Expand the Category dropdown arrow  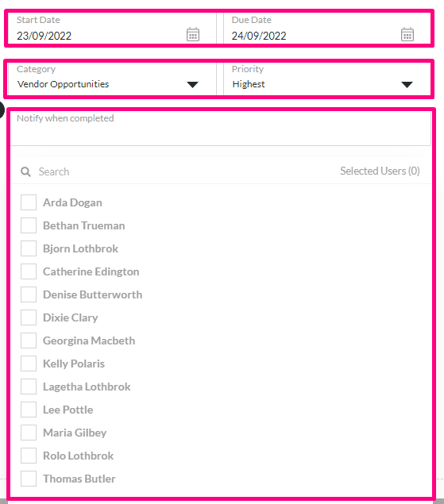pos(192,85)
